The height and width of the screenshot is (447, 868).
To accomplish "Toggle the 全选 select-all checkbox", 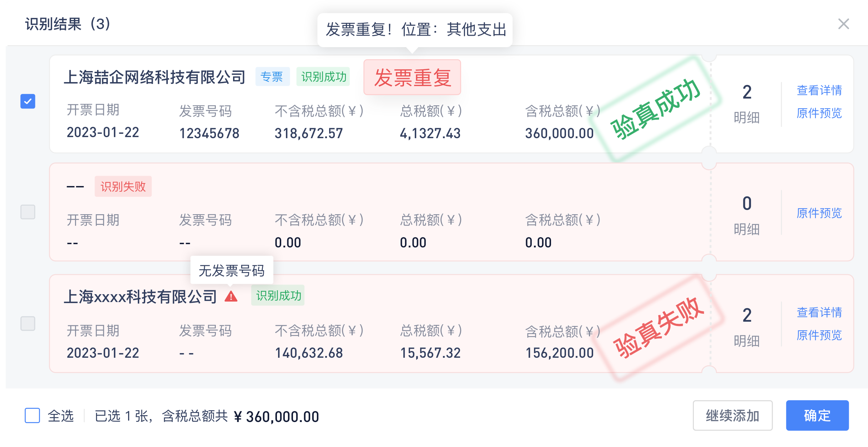I will point(32,416).
